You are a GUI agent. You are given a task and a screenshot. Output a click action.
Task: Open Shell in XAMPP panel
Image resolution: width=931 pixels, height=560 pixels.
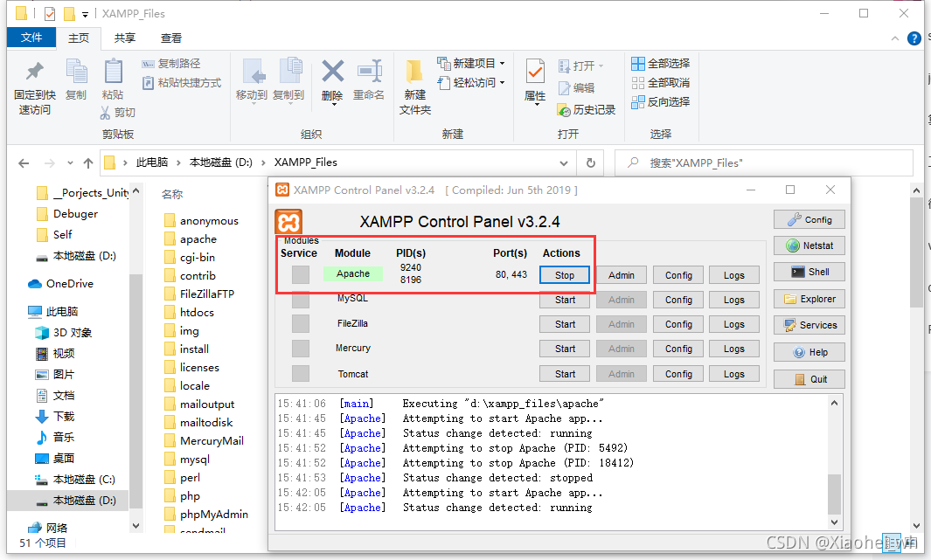click(x=809, y=272)
